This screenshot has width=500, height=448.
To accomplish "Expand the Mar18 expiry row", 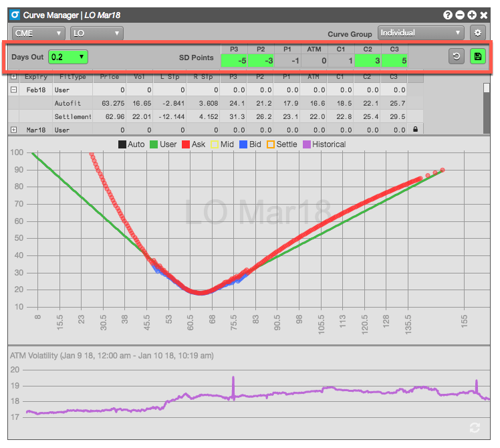I will tap(14, 130).
